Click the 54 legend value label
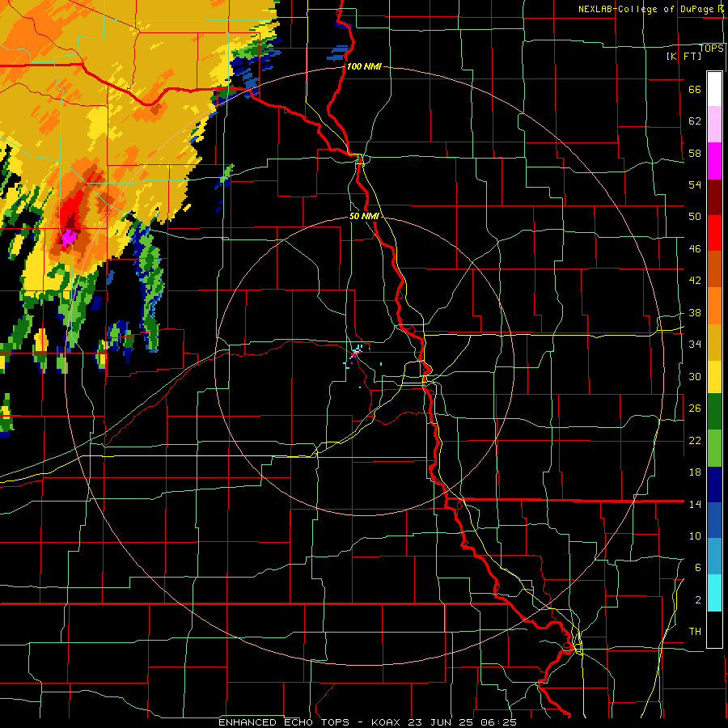Viewport: 728px width, 728px height. tap(695, 184)
